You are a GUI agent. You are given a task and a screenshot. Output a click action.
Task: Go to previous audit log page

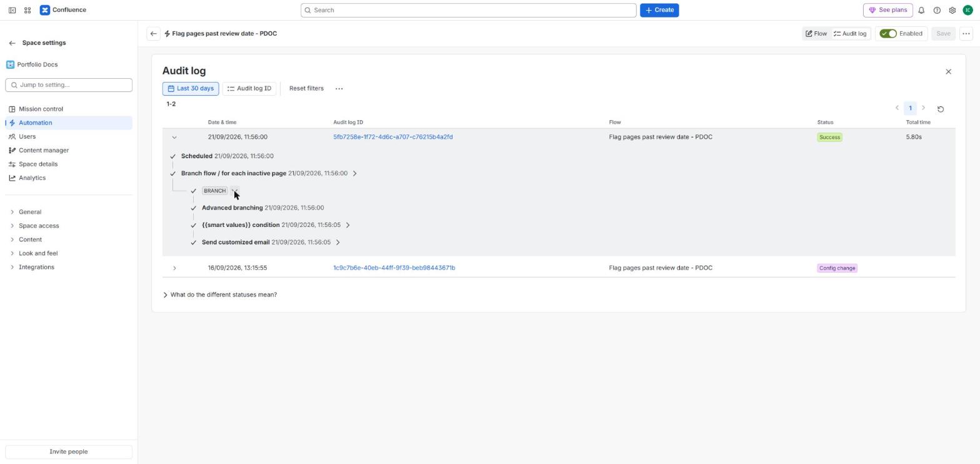(897, 108)
